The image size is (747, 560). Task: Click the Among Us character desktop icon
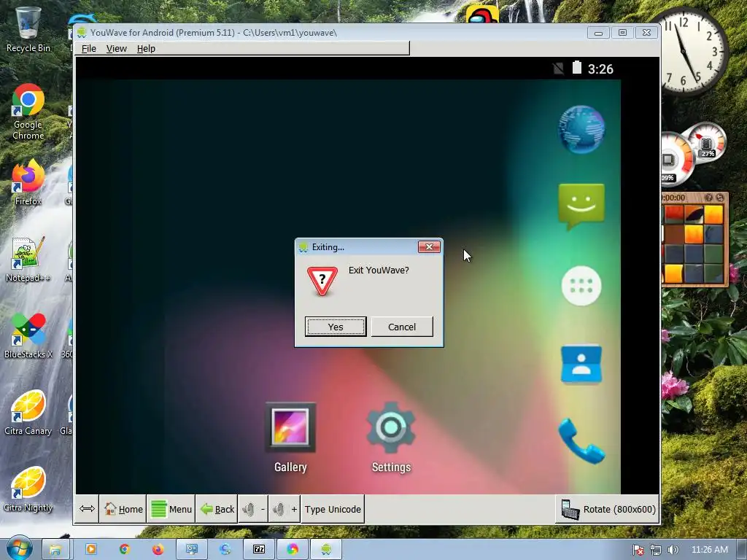[x=482, y=15]
